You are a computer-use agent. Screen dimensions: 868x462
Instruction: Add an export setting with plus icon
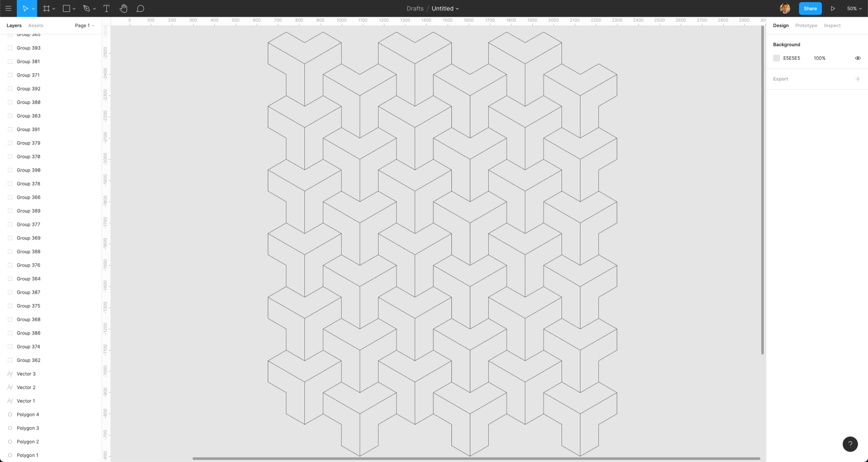pos(858,79)
